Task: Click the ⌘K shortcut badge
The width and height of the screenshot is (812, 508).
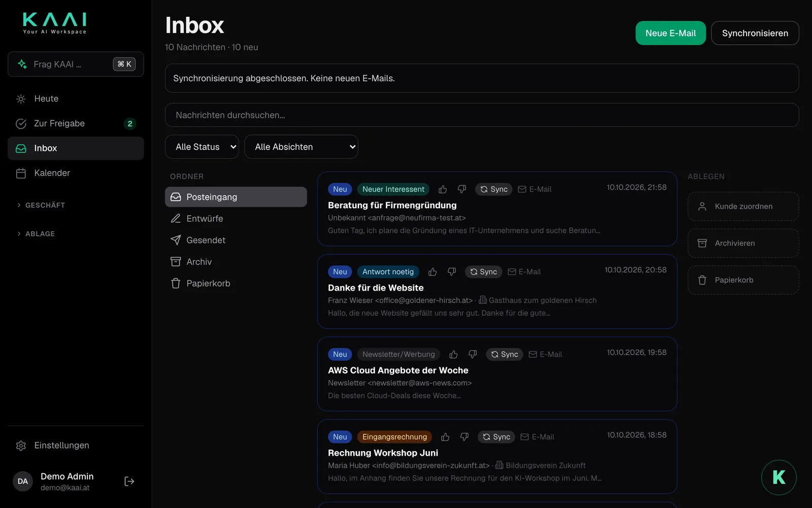Action: click(124, 64)
